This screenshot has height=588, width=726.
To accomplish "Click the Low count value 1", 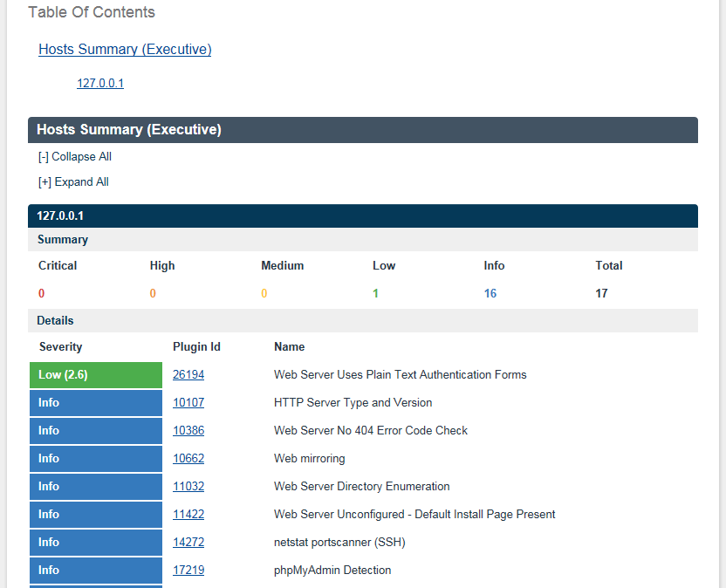I will [375, 293].
